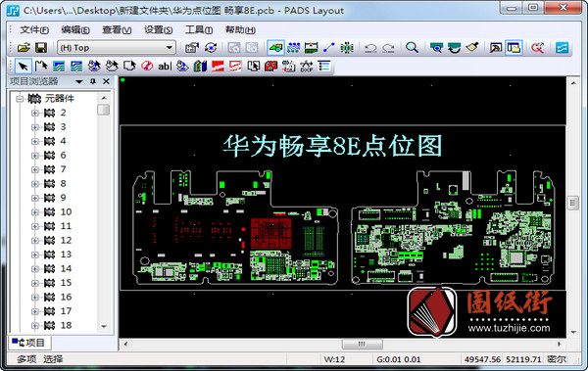The image size is (588, 371).
Task: Click the Flood icon
Action: 182,67
